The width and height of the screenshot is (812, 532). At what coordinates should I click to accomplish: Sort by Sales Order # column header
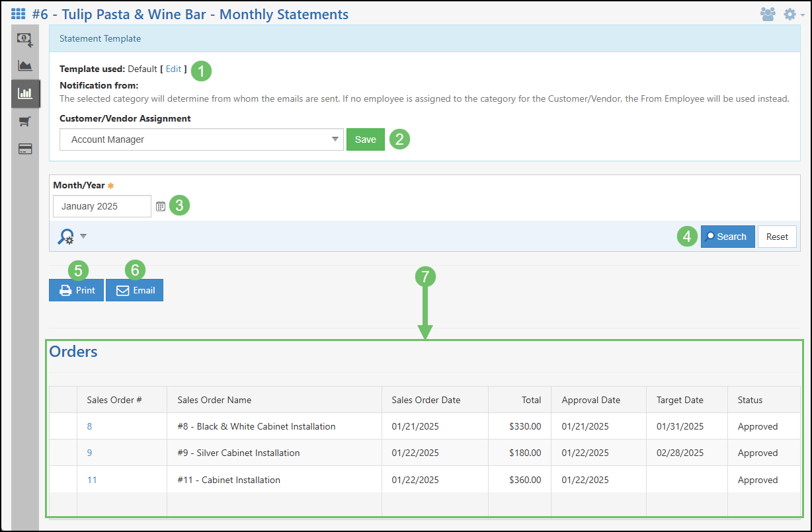122,400
